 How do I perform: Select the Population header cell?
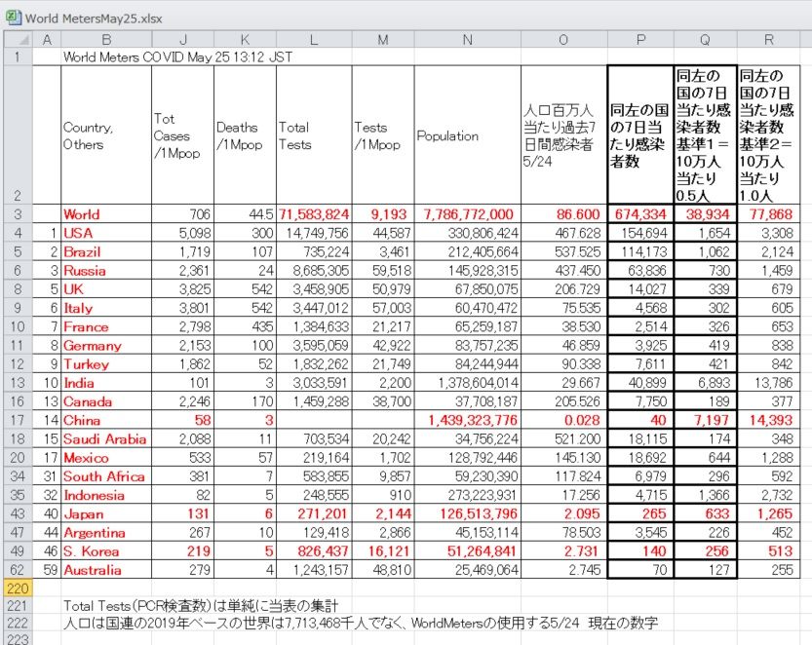(x=468, y=135)
